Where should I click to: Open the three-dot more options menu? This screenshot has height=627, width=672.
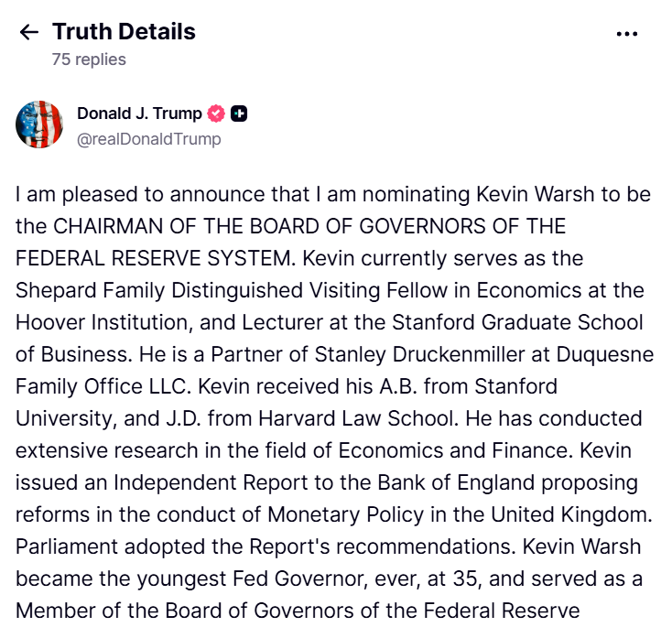pyautogui.click(x=626, y=34)
